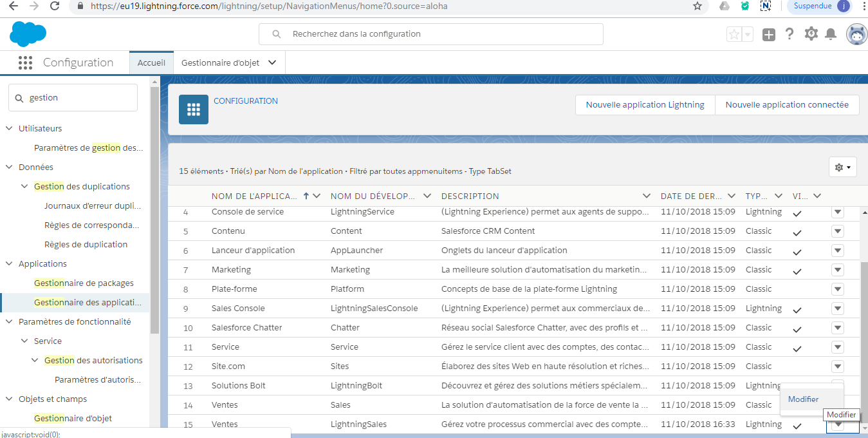Viewport: 868px width, 438px height.
Task: Open Paramètres de gestion des... in the sidebar
Action: 89,148
